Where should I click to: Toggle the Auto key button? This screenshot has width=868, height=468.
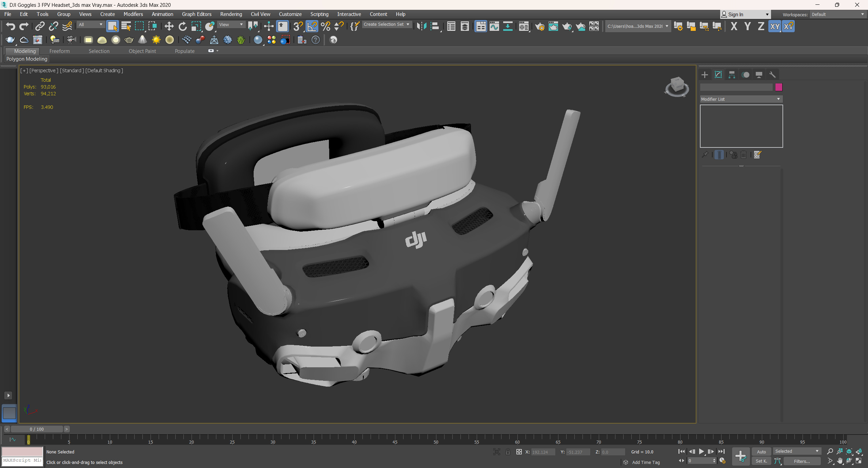(x=761, y=452)
